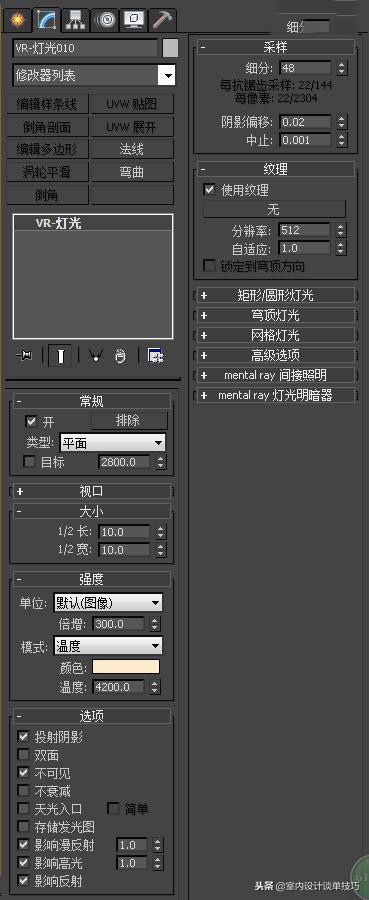Toggle the 使用纹理 checkbox
The height and width of the screenshot is (900, 369).
tap(209, 190)
